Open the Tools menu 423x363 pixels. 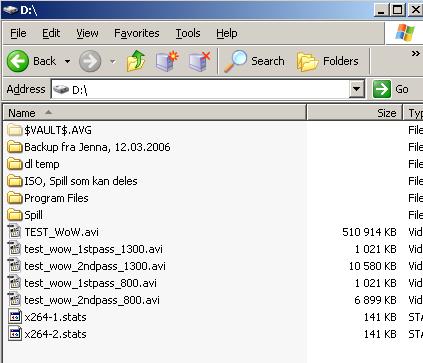(188, 33)
